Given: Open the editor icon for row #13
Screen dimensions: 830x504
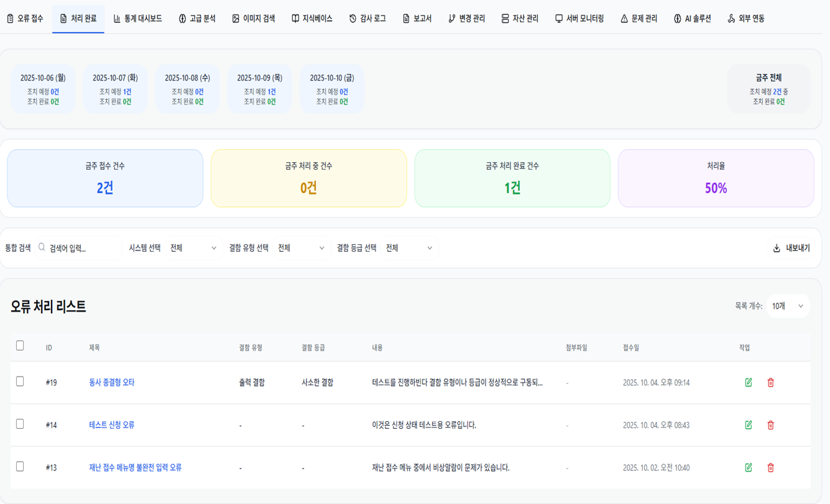Looking at the screenshot, I should click(749, 467).
